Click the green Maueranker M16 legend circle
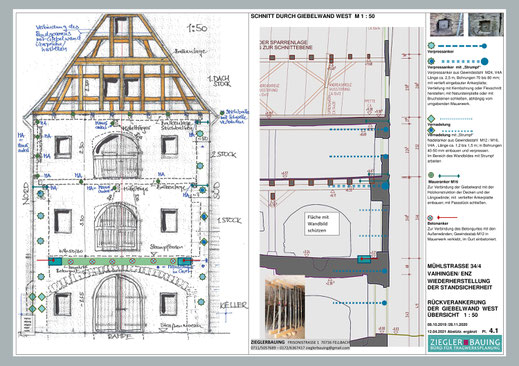 tap(431, 175)
